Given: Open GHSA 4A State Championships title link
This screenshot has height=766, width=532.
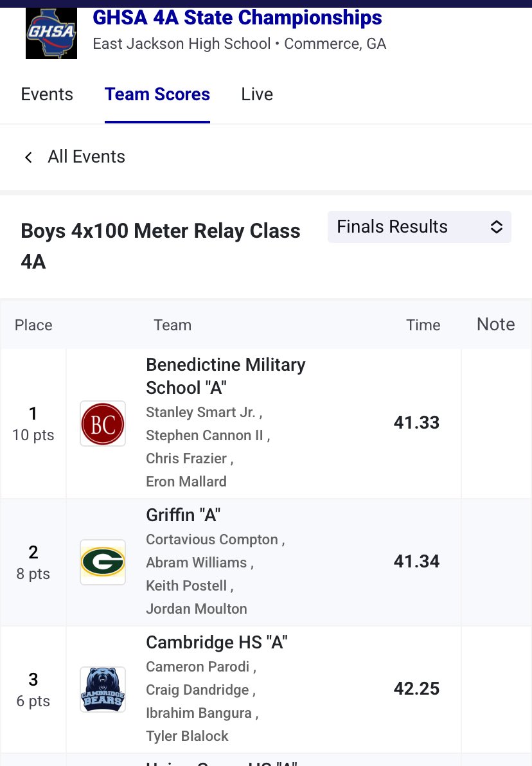Looking at the screenshot, I should tap(238, 18).
